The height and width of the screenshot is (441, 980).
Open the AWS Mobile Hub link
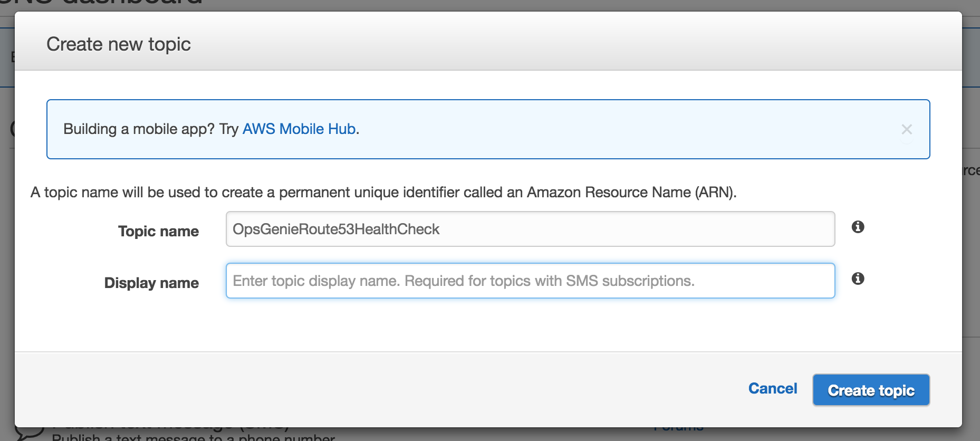tap(299, 129)
